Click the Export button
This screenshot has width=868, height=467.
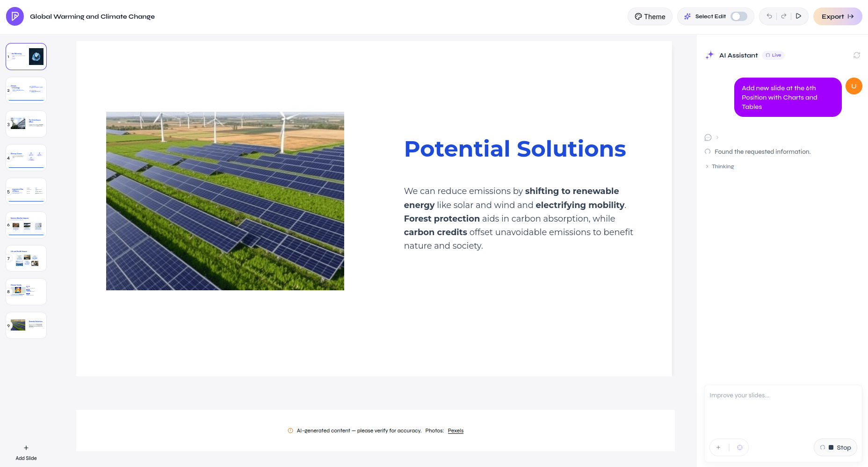click(x=838, y=16)
